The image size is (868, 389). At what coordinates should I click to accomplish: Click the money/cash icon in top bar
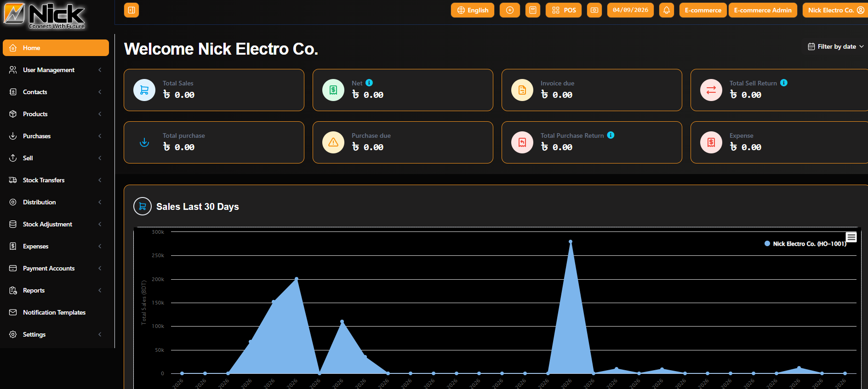(594, 10)
